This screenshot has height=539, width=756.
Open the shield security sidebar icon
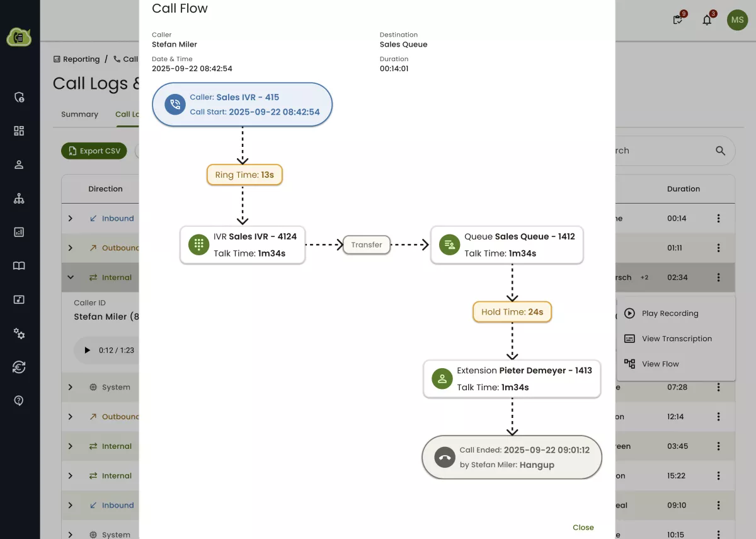pos(19,97)
